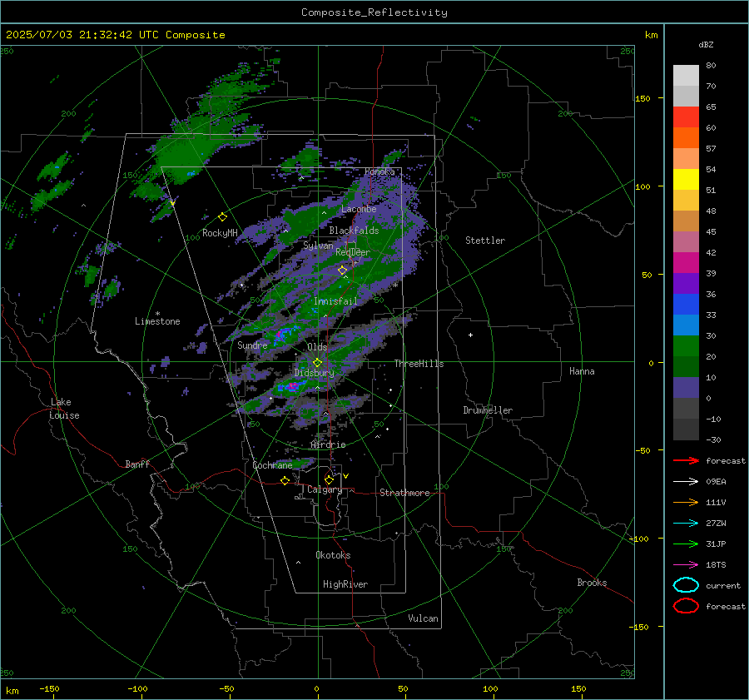Select the Ponoka label near the top
The height and width of the screenshot is (700, 749).
point(379,171)
